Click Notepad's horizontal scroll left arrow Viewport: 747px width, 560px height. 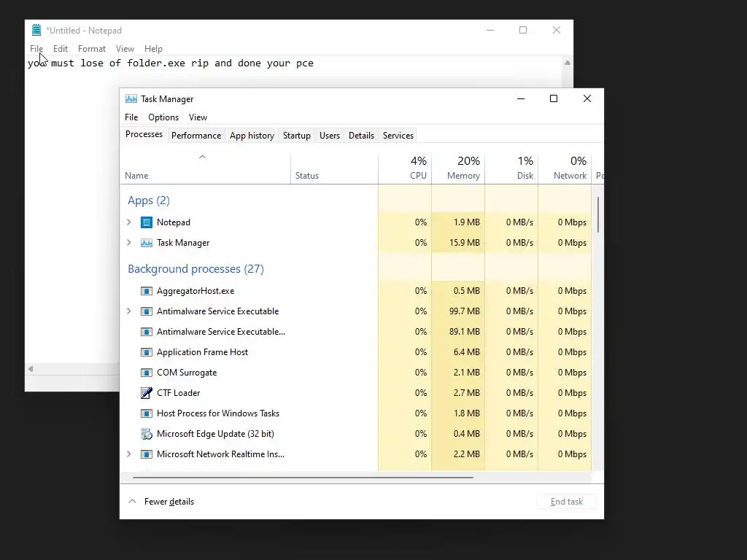click(x=31, y=368)
